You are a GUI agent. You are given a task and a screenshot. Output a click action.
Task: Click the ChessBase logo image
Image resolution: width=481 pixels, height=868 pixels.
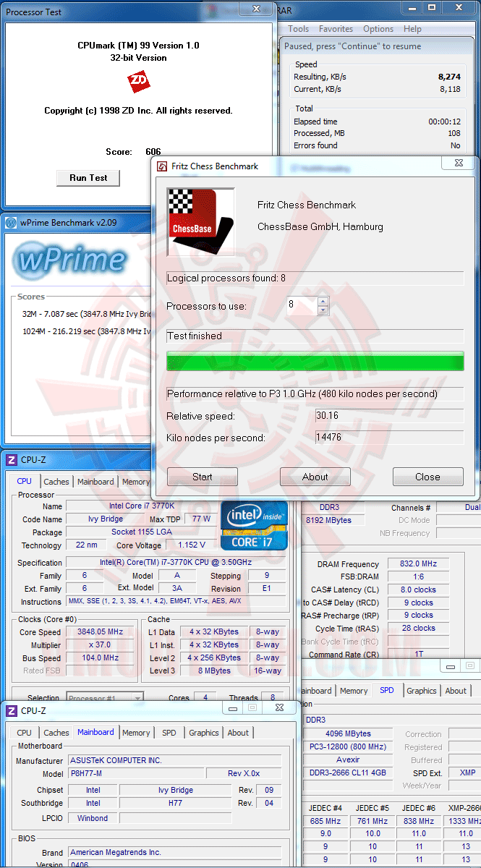201,222
